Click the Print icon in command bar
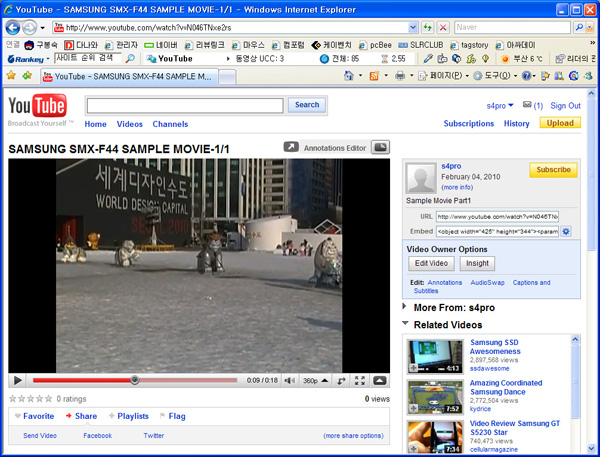The height and width of the screenshot is (457, 600). pyautogui.click(x=400, y=76)
